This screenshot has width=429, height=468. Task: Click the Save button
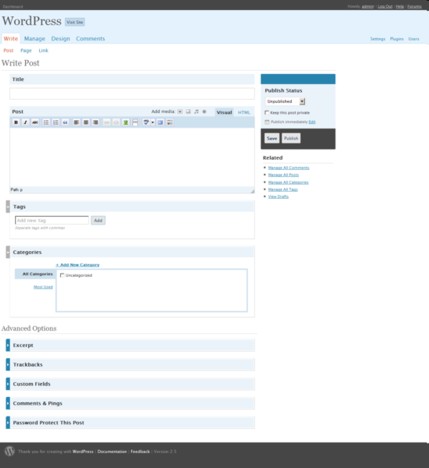[x=272, y=138]
